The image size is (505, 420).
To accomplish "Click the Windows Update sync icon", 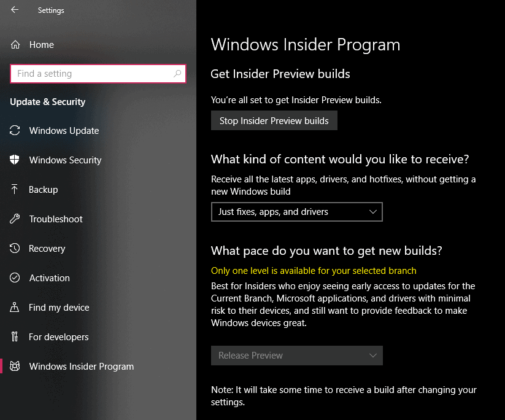I will (x=15, y=131).
